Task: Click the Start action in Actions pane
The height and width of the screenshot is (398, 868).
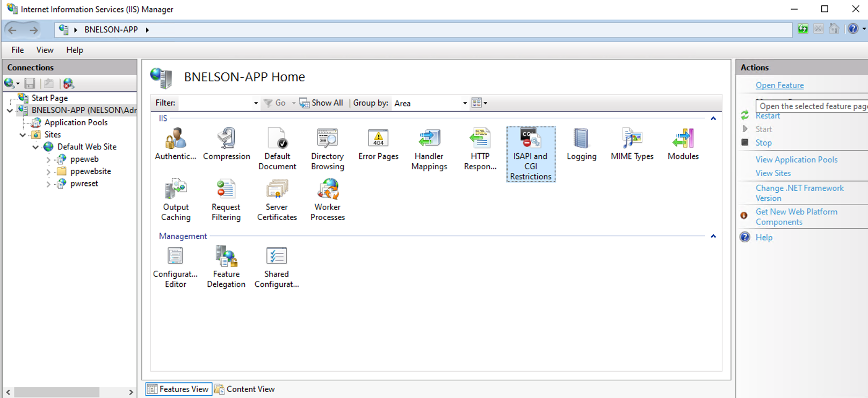Action: (763, 129)
